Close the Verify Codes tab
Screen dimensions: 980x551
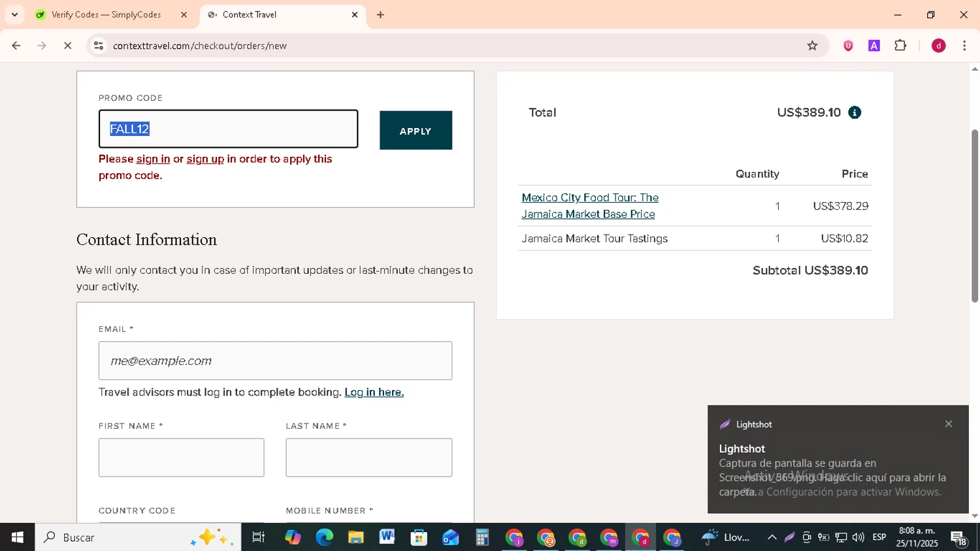(x=184, y=14)
